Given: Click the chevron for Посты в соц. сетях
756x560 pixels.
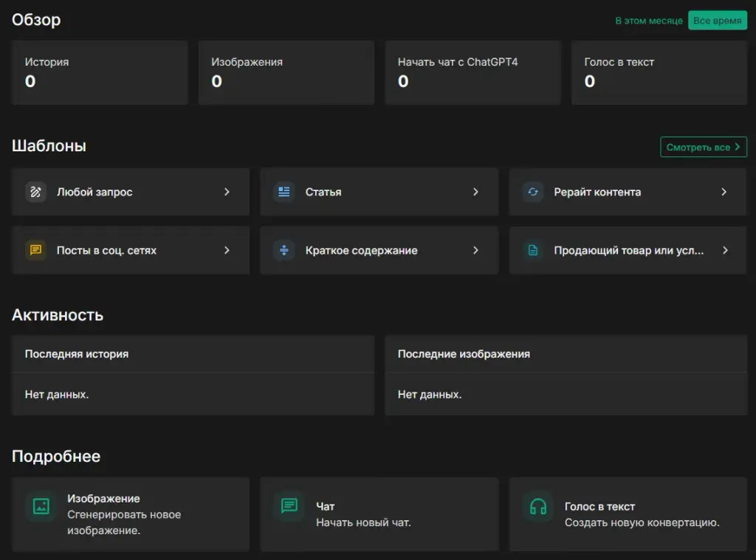Looking at the screenshot, I should click(227, 250).
